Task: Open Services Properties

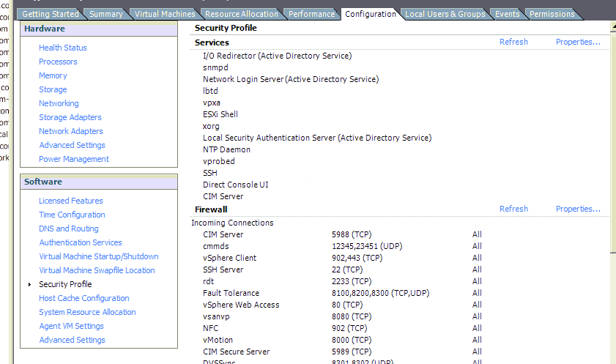Action: tap(578, 42)
